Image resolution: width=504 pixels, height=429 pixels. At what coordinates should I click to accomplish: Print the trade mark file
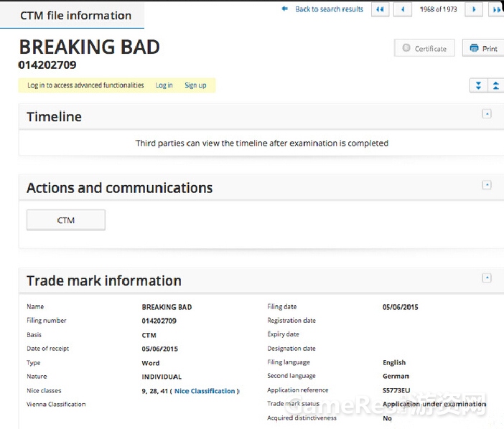[x=483, y=48]
